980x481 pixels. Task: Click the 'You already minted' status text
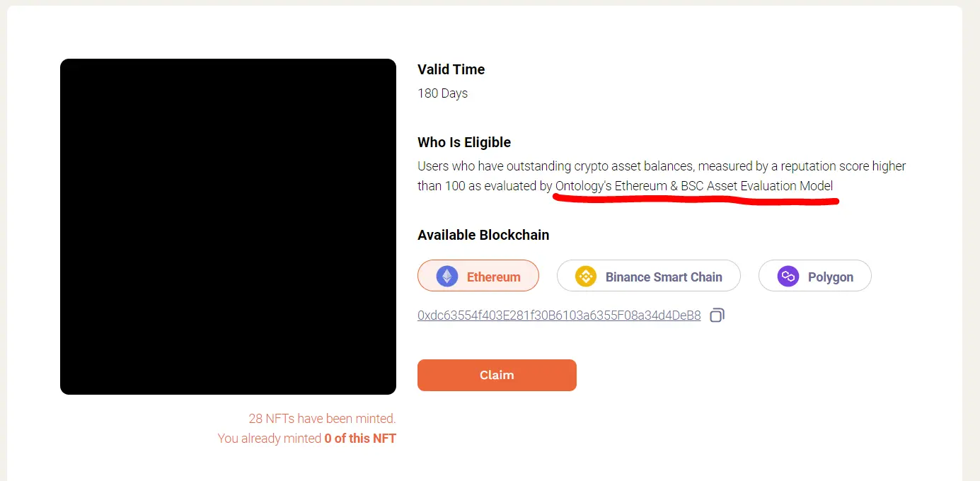270,439
